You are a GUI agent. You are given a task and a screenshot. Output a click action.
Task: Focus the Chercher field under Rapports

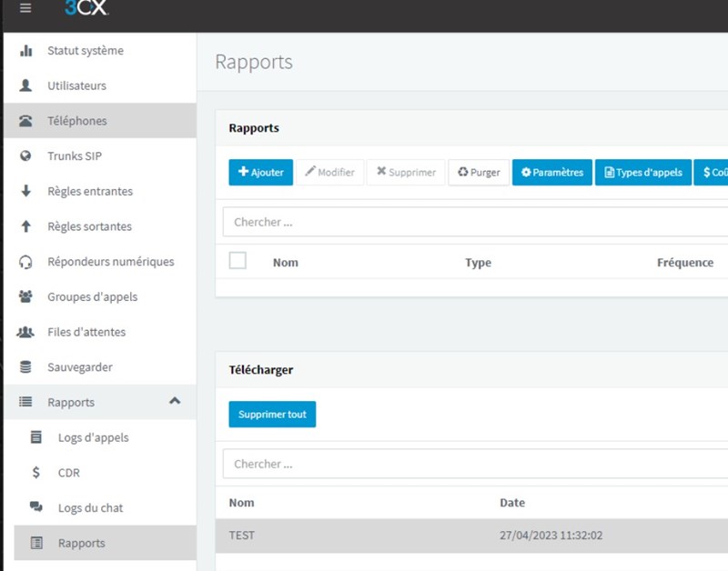coord(473,222)
